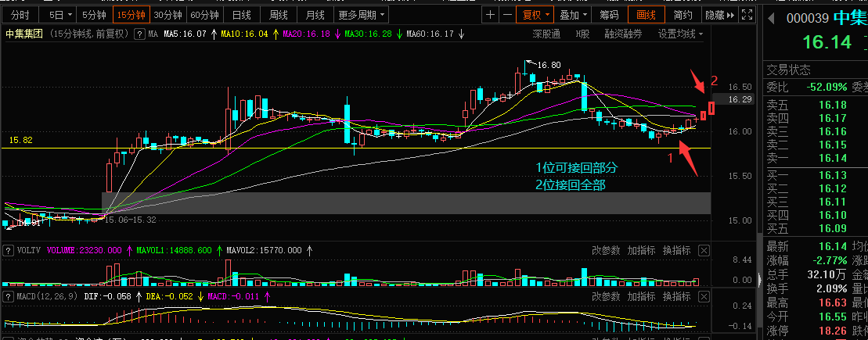Close the MACD sub-chart panel

pos(704,296)
